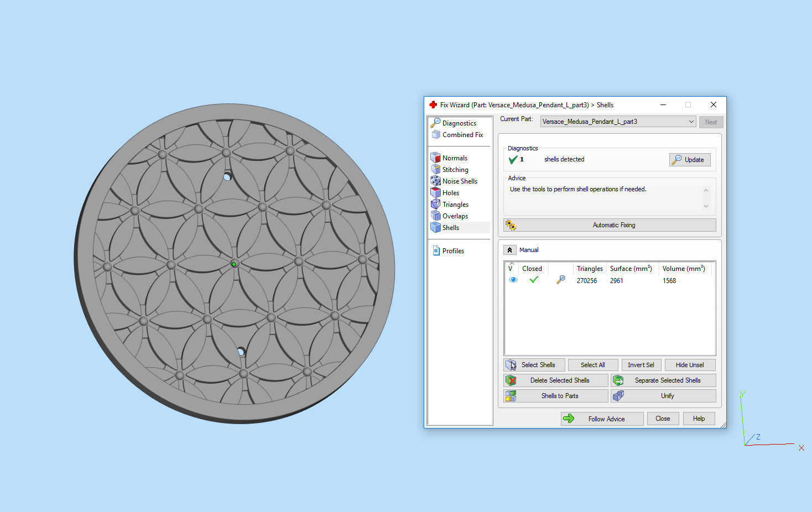
Task: Click the Select Shells button
Action: click(x=534, y=365)
